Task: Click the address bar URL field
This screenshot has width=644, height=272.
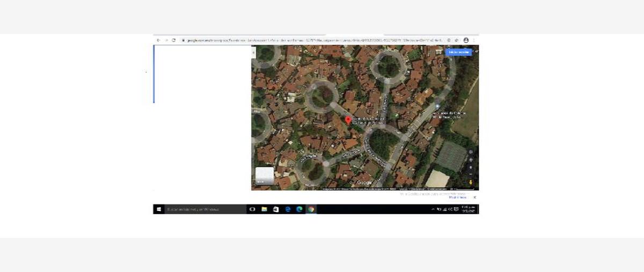Action: coord(311,40)
